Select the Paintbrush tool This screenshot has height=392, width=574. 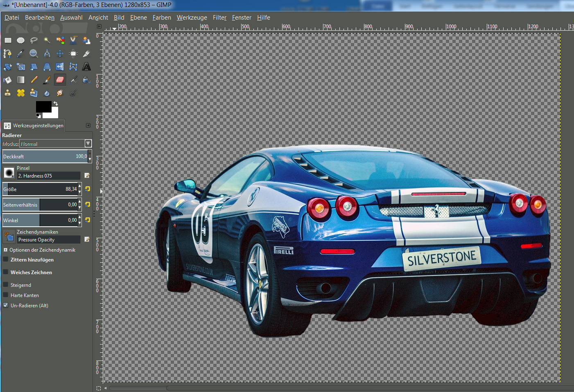[47, 80]
